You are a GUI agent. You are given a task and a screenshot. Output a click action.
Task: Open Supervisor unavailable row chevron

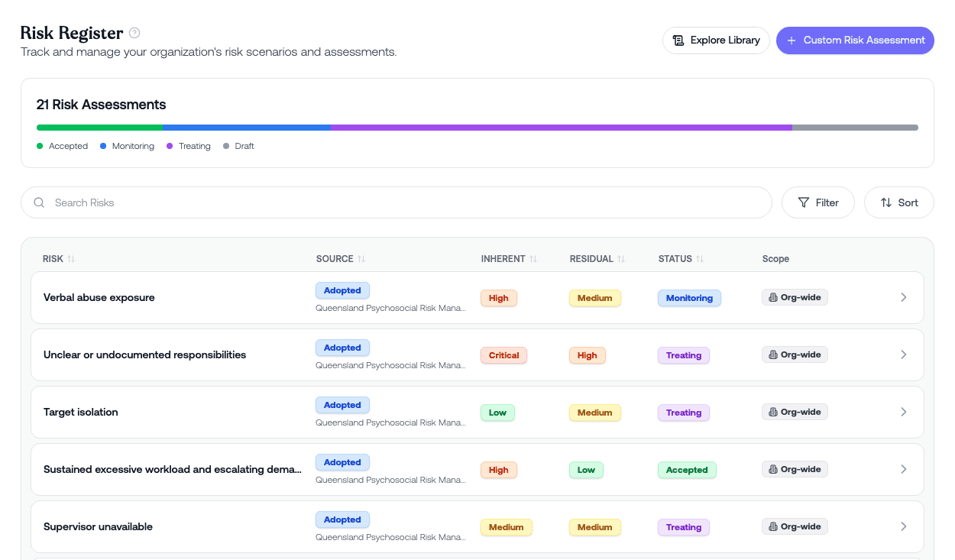click(x=904, y=526)
